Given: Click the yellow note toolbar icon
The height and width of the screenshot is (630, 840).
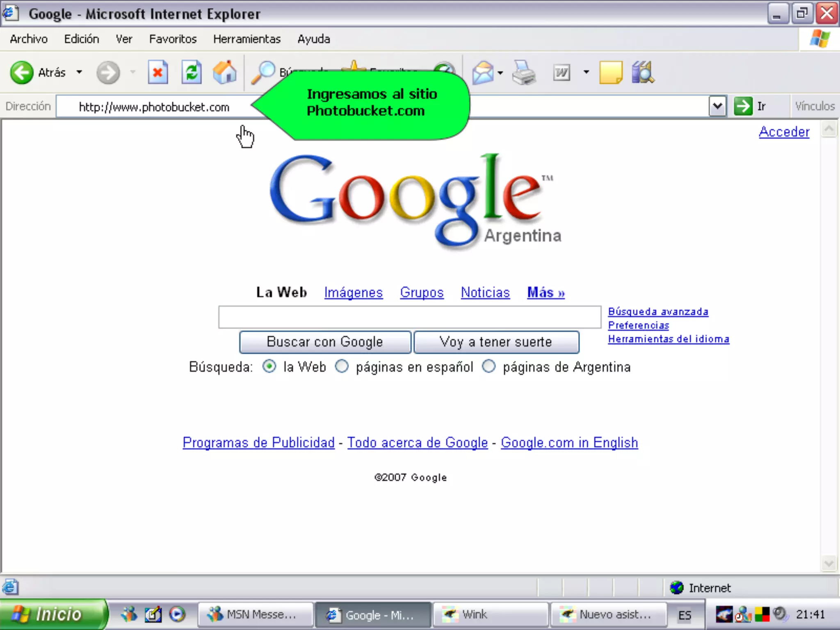Looking at the screenshot, I should 610,73.
